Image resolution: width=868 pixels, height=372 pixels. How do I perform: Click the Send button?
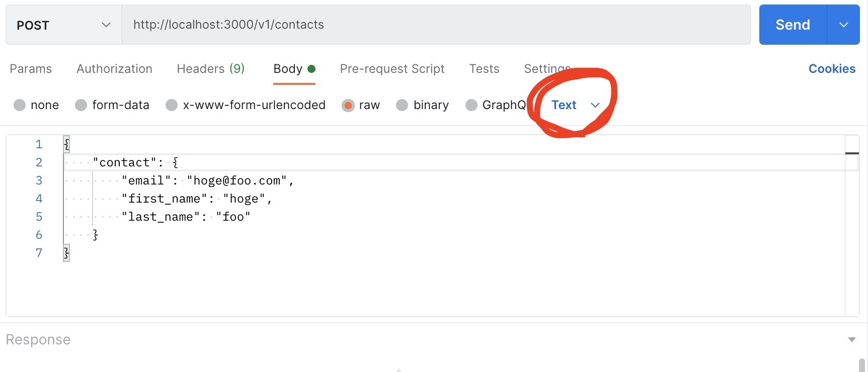(793, 25)
